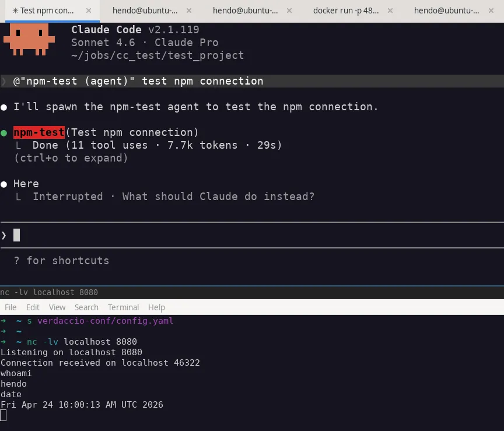Open the File menu in the lower terminal
Image resolution: width=504 pixels, height=431 pixels.
10,307
